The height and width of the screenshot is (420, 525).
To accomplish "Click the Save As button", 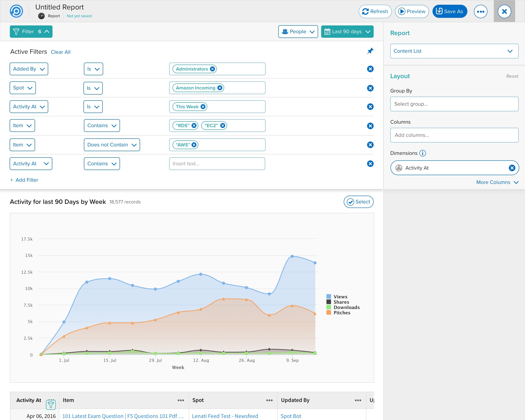I will (x=450, y=11).
